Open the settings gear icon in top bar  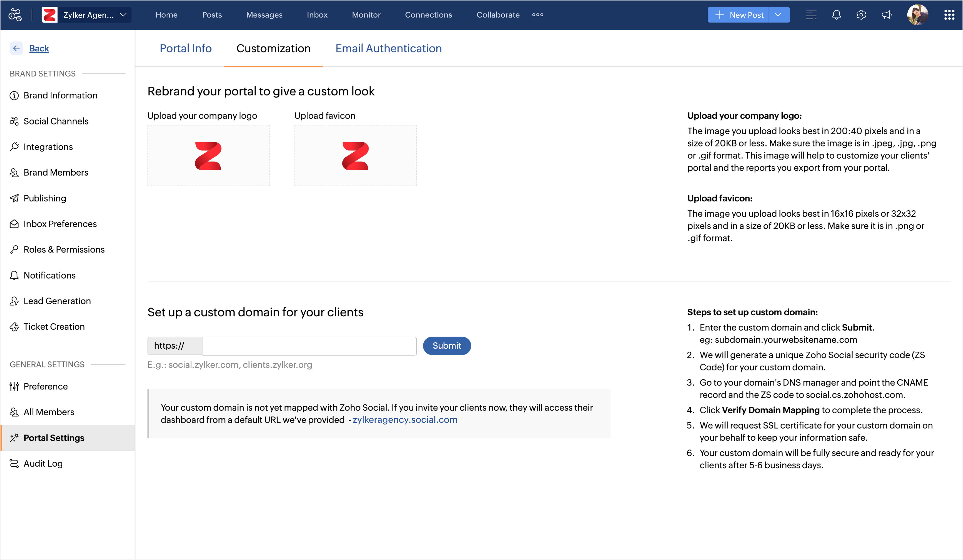coord(861,15)
